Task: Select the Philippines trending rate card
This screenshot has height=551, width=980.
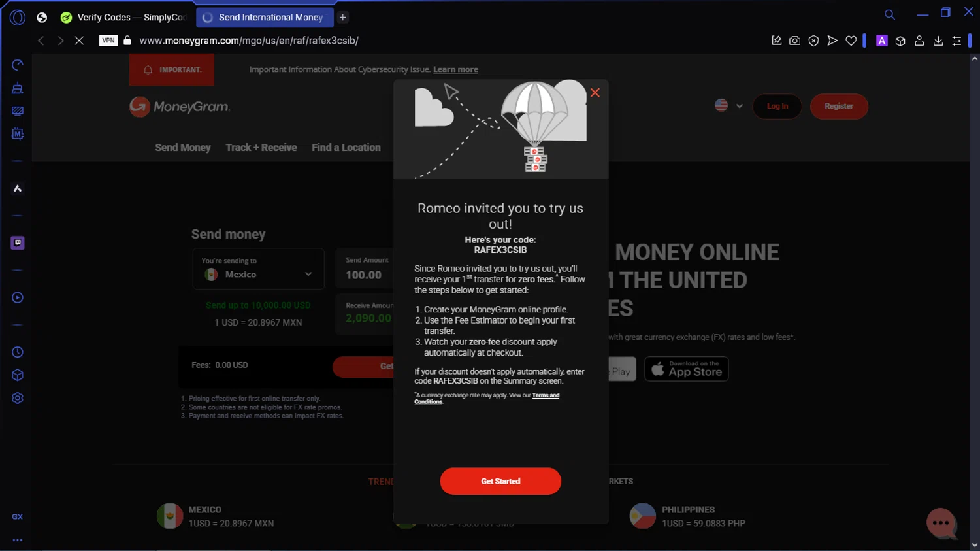Action: [x=687, y=516]
